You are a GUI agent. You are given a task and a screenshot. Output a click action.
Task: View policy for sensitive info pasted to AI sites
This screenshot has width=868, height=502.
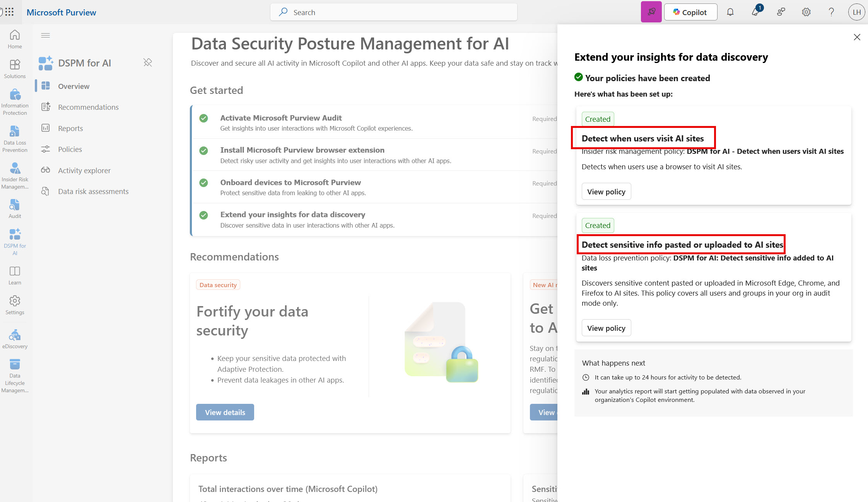click(x=606, y=328)
